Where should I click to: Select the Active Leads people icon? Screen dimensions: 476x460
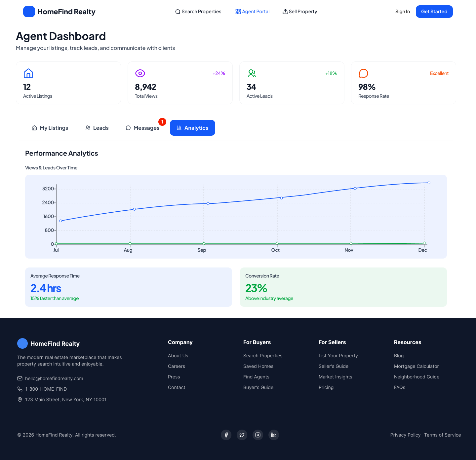point(252,73)
